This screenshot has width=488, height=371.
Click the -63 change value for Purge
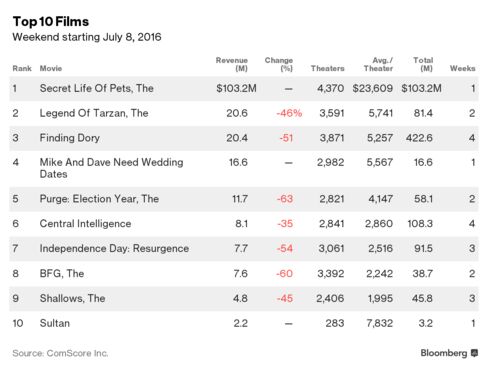click(285, 199)
